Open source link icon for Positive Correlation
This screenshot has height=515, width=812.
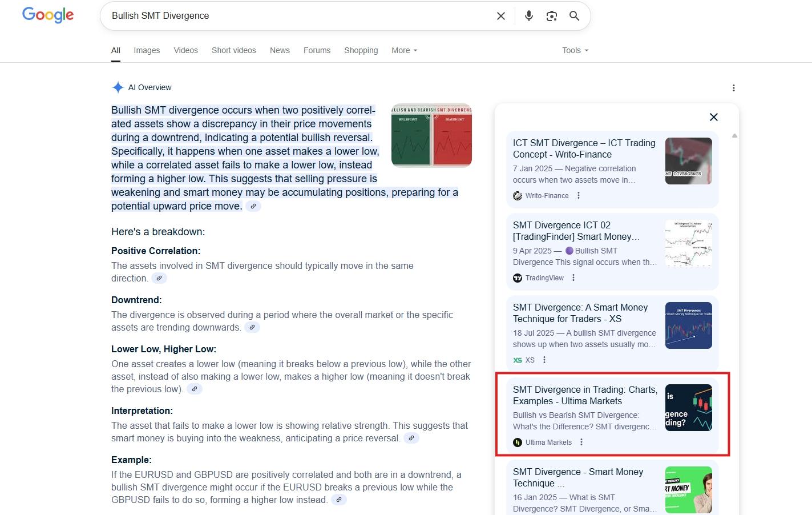pos(159,278)
